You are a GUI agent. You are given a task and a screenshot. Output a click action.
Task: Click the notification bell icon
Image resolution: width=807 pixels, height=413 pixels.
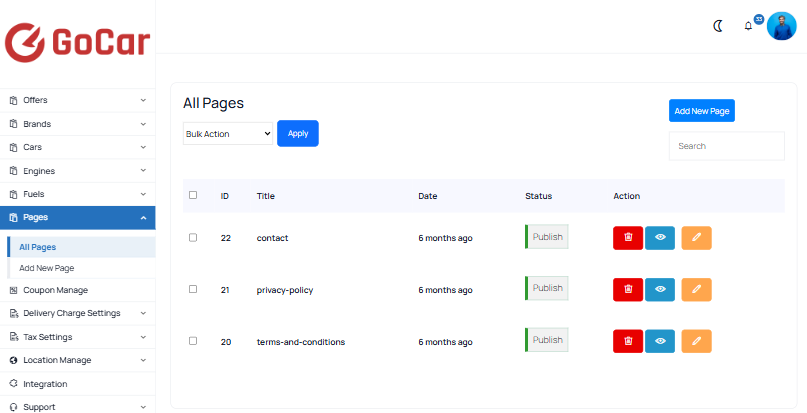pos(748,26)
